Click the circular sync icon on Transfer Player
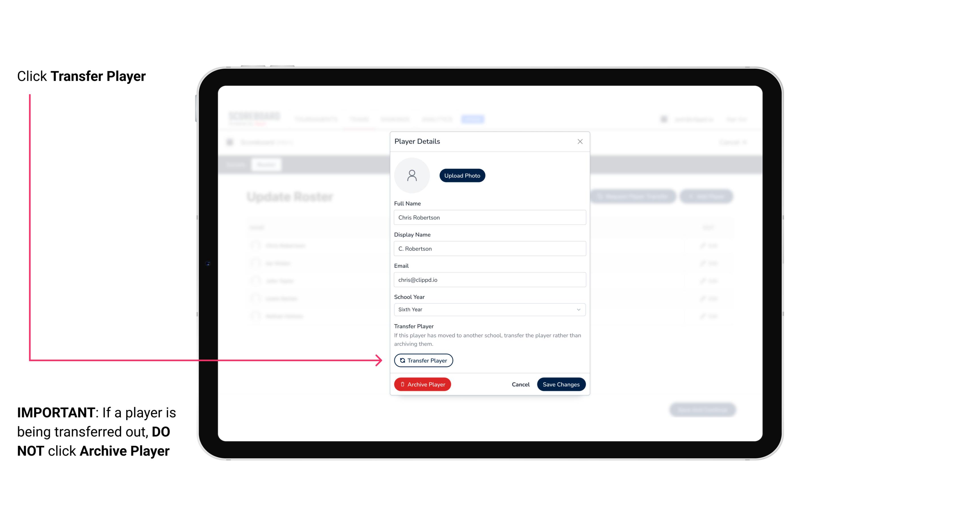Image resolution: width=980 pixels, height=527 pixels. click(x=402, y=360)
